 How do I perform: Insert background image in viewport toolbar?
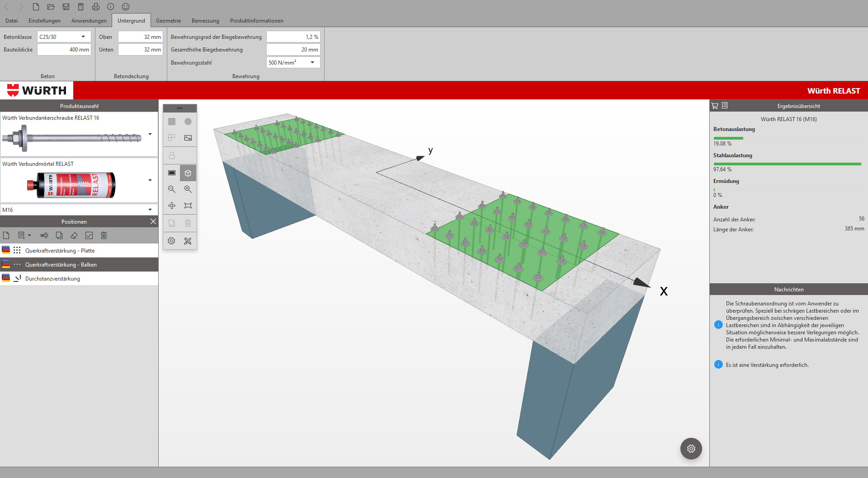(x=188, y=138)
